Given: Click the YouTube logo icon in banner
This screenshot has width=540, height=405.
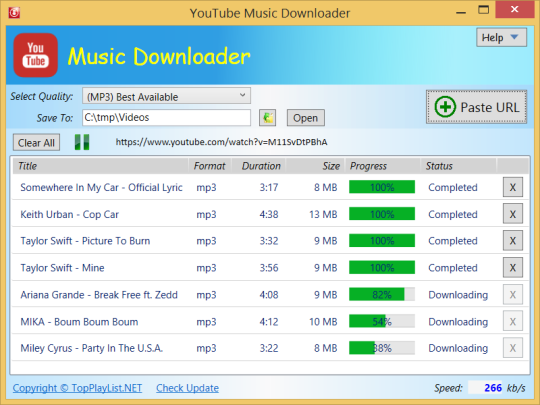Looking at the screenshot, I should 35,55.
